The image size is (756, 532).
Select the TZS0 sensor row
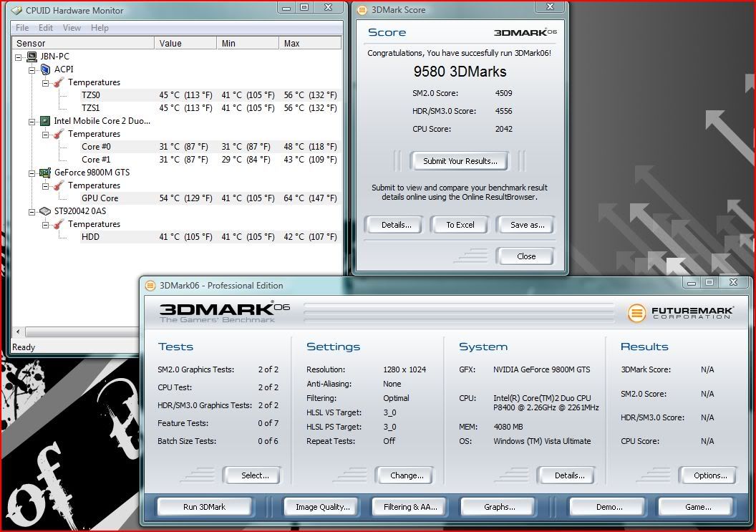tap(210, 95)
